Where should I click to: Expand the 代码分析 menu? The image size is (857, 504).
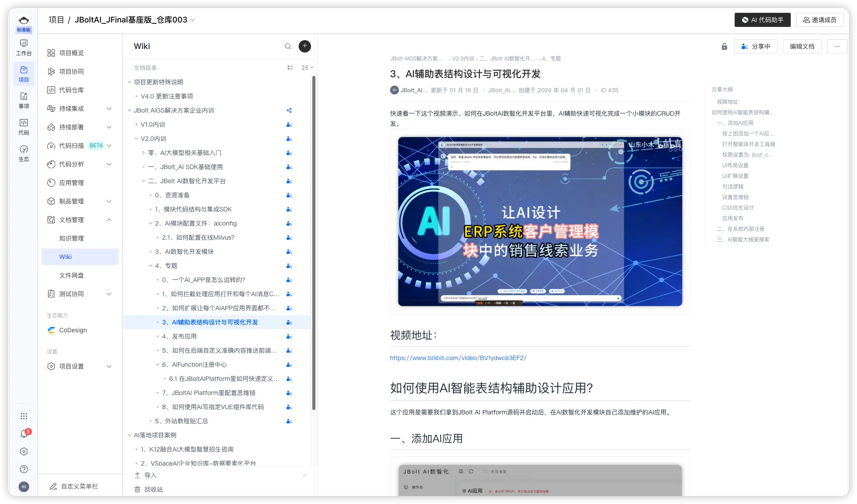109,164
